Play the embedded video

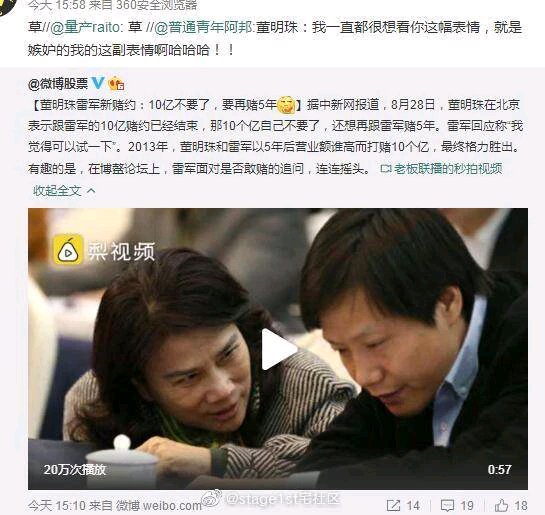[x=279, y=349]
